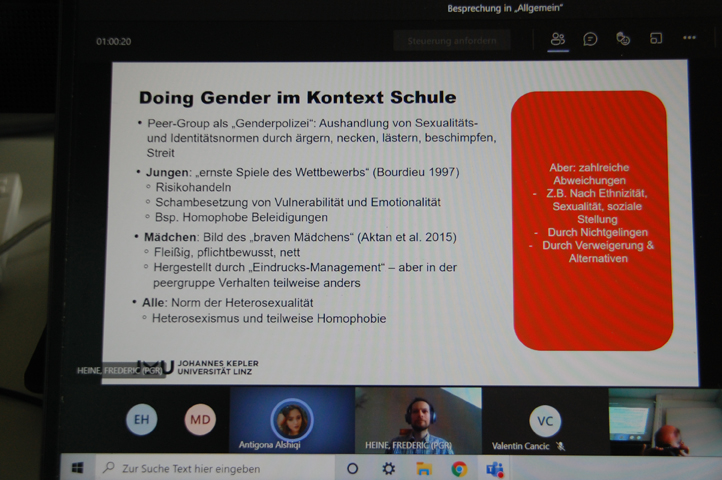
Task: Click the red Abweichungen box on slide
Action: tap(592, 220)
